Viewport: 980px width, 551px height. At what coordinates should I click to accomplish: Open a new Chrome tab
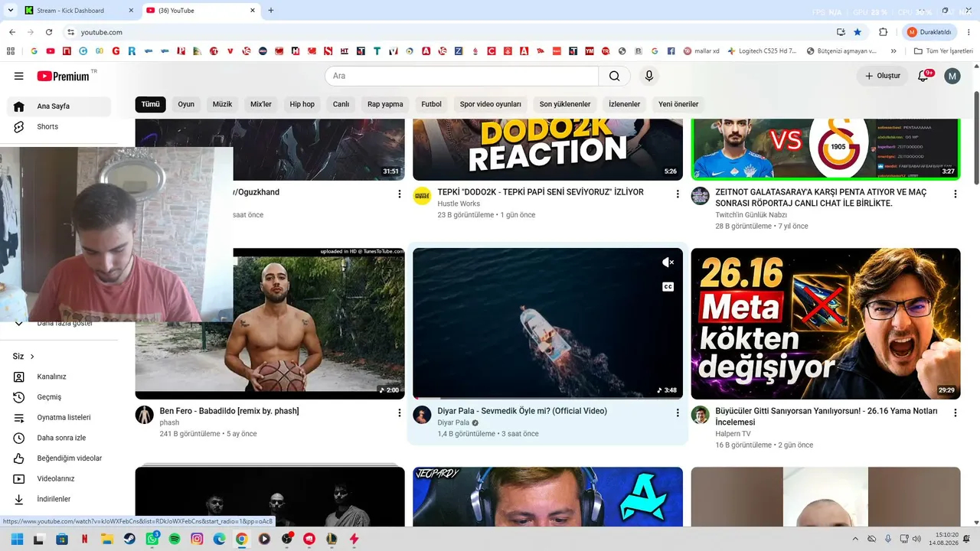[271, 11]
